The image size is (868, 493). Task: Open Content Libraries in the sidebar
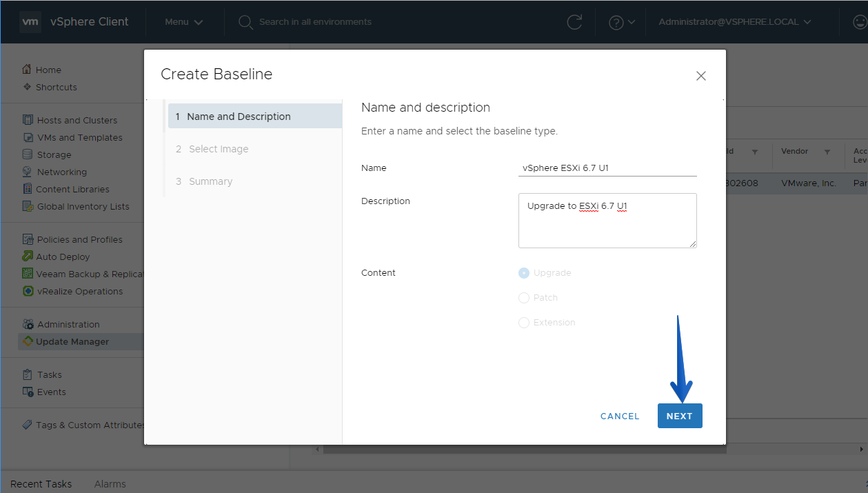[73, 189]
